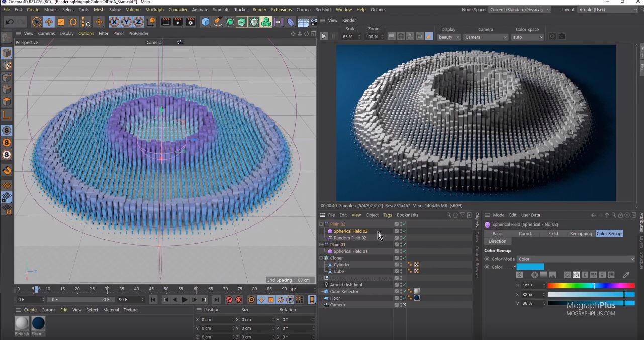Screen dimensions: 644x340
Task: Open the Node Space dropdown
Action: click(x=520, y=10)
